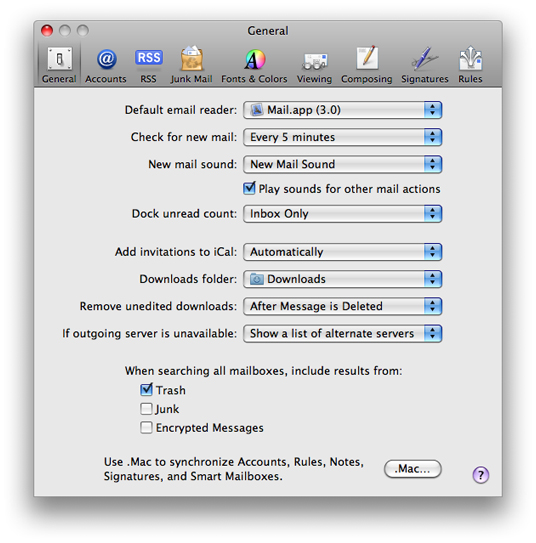Open the Signatures preferences pane
The image size is (536, 543).
coord(425,65)
